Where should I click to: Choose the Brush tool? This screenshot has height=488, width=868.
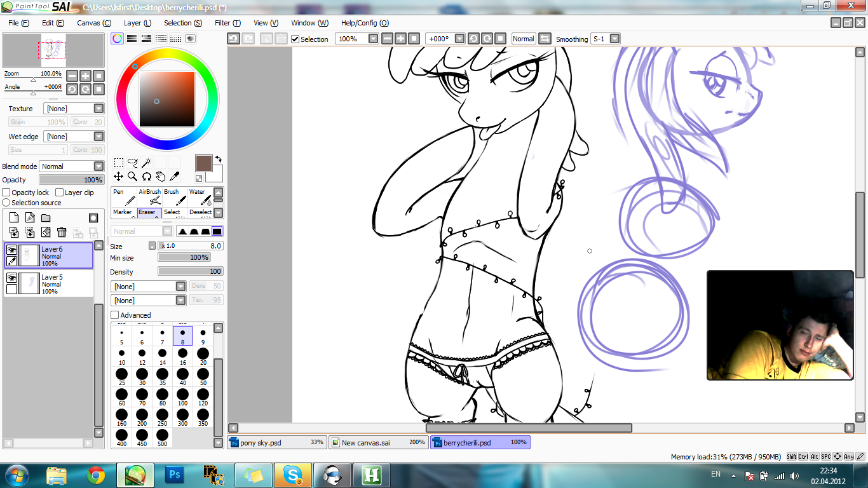click(175, 197)
